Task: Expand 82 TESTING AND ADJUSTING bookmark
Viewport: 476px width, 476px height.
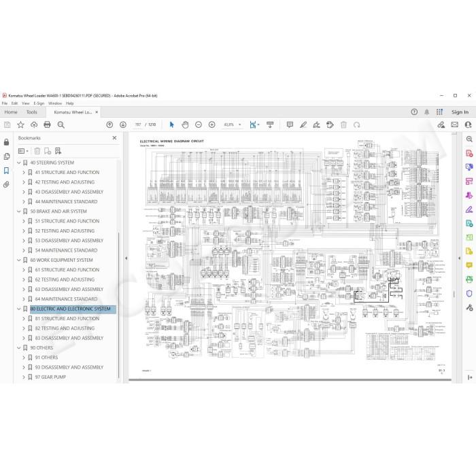Action: (24, 328)
